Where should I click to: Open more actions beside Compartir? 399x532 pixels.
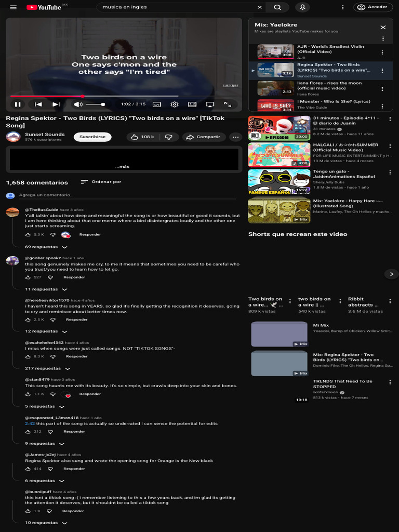[x=235, y=137]
